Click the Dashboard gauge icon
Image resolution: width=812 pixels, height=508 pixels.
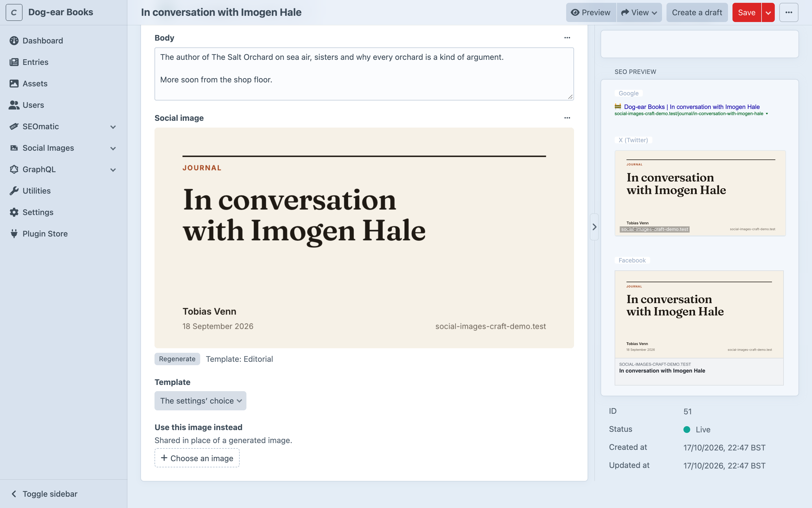click(x=14, y=41)
